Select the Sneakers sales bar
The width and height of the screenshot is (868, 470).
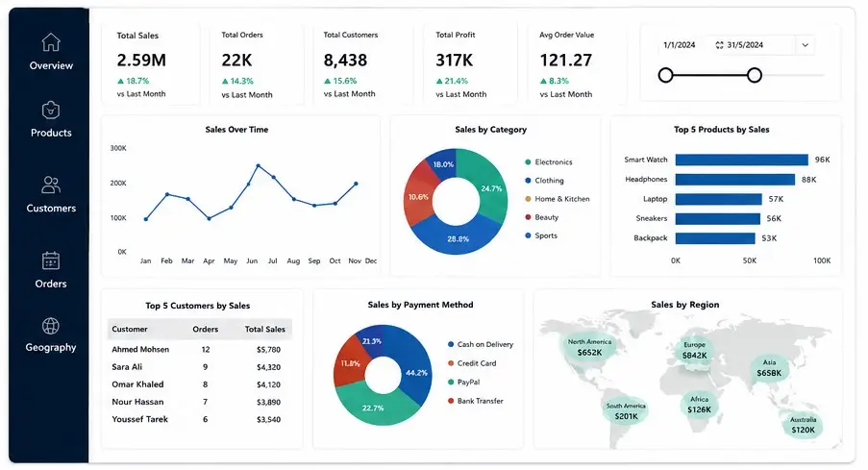click(717, 219)
